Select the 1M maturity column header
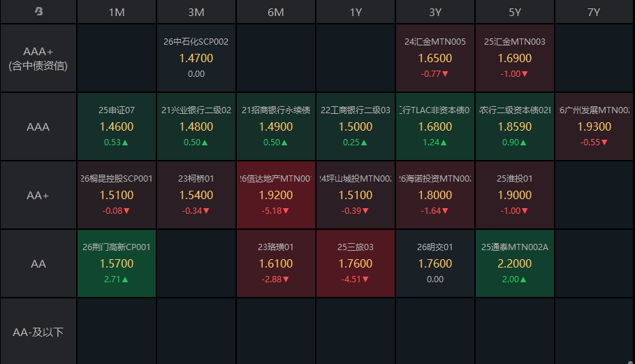Image resolution: width=635 pixels, height=364 pixels. click(117, 12)
